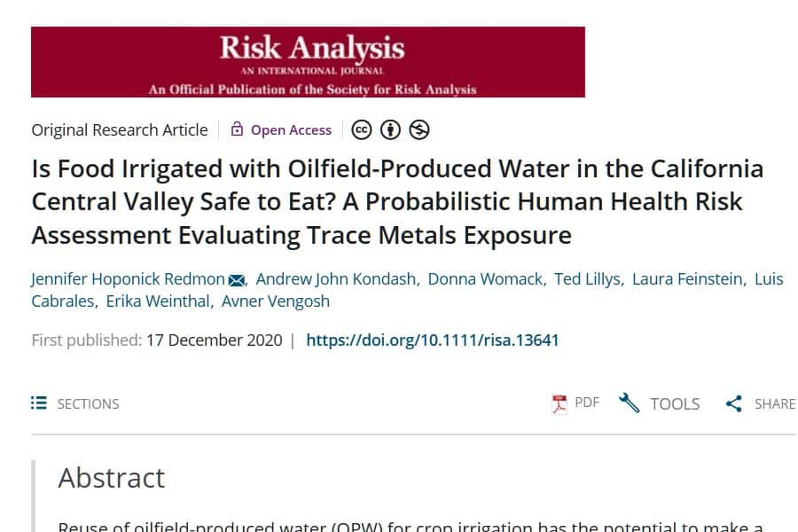Click the email envelope icon by Redmon

[x=237, y=280]
